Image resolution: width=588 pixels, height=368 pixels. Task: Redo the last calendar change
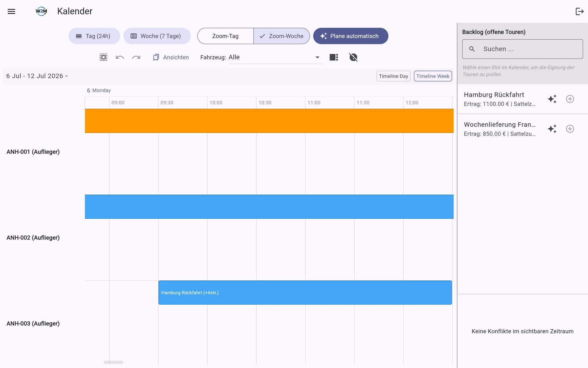pyautogui.click(x=136, y=57)
